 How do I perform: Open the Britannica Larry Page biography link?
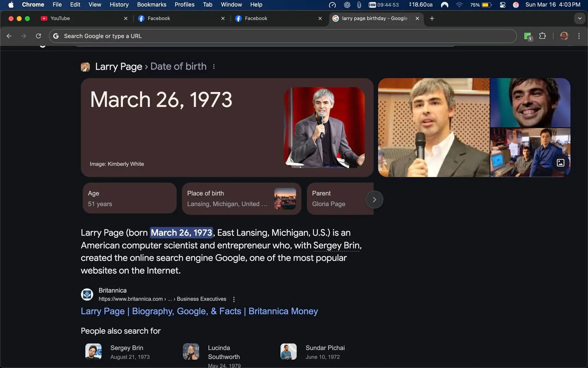199,311
